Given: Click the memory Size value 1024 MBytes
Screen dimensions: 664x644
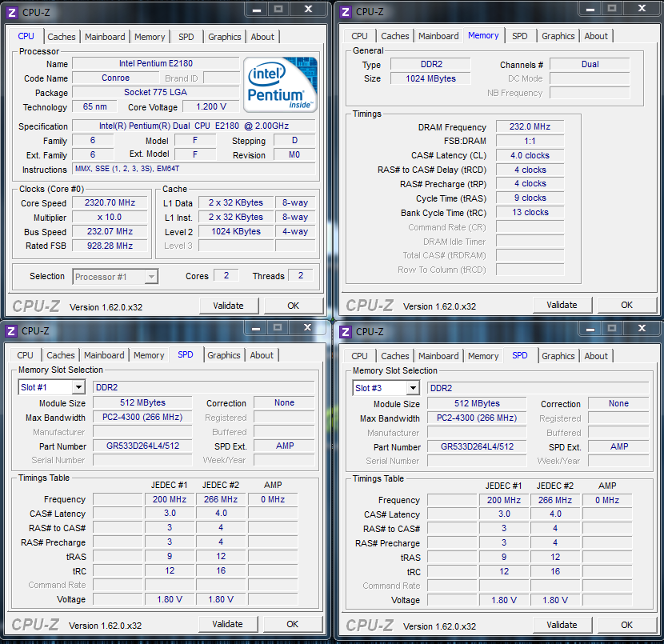Looking at the screenshot, I should (x=430, y=78).
